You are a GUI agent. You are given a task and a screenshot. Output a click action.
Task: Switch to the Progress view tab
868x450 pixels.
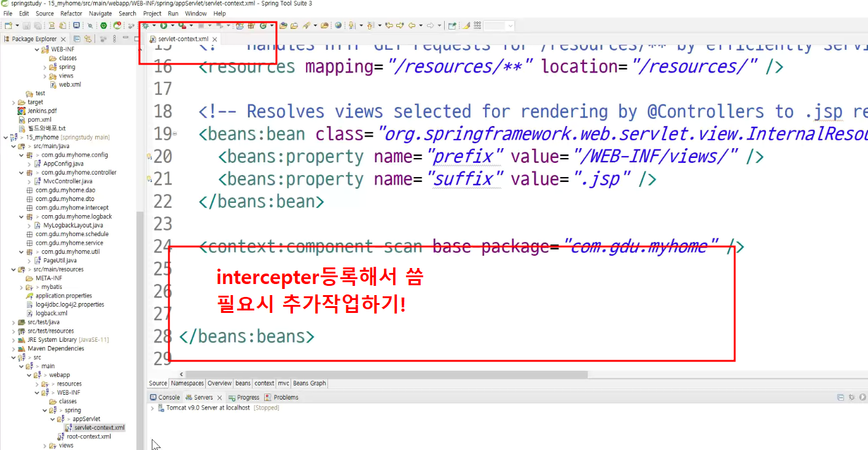[244, 397]
